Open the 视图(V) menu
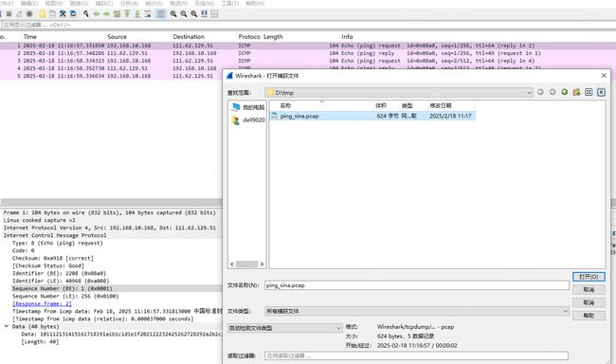 pos(54,3)
